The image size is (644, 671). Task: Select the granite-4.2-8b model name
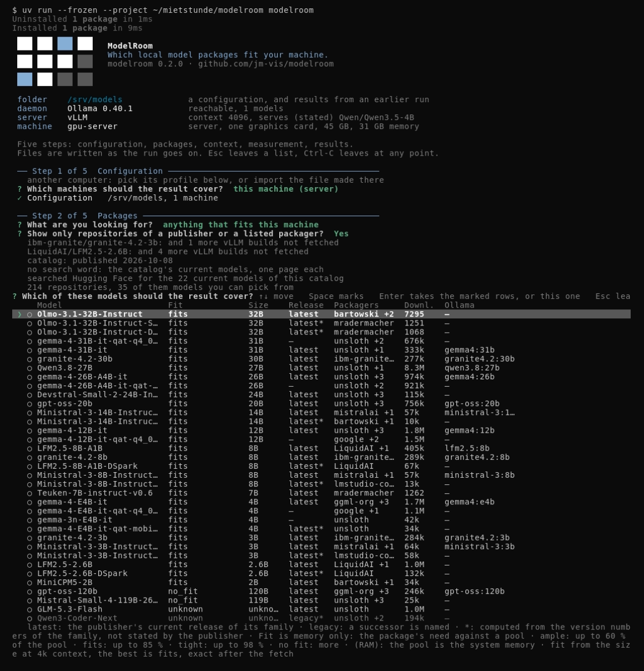(72, 457)
